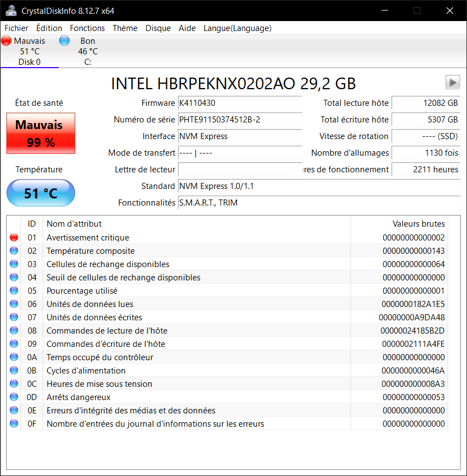This screenshot has width=467, height=476.
Task: Click the serial number field
Action: (240, 120)
